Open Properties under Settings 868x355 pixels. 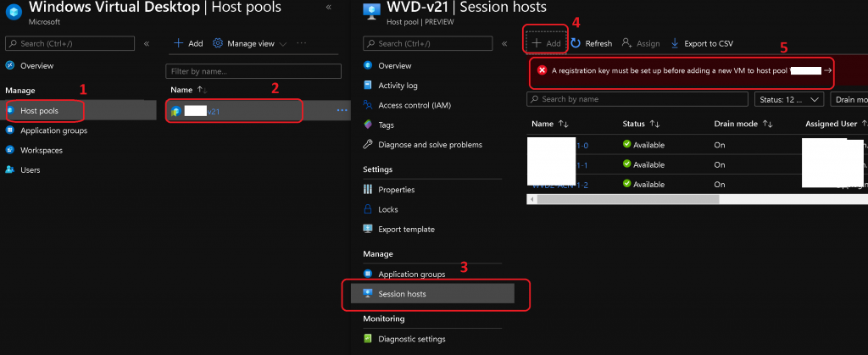tap(397, 190)
